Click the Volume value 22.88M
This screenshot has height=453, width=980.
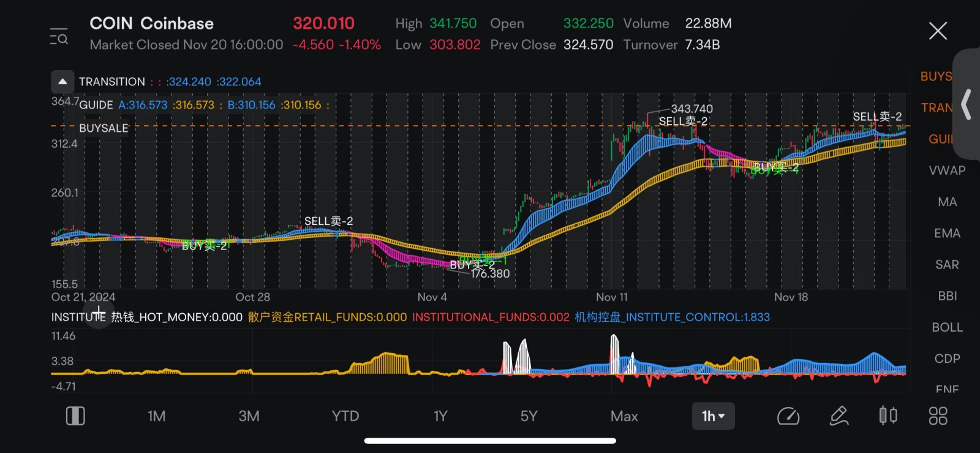[x=709, y=23]
